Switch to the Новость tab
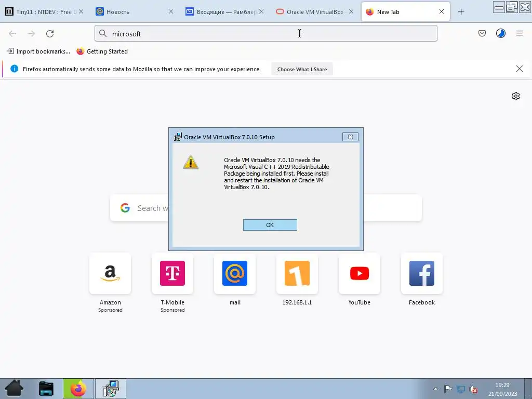 pyautogui.click(x=132, y=12)
